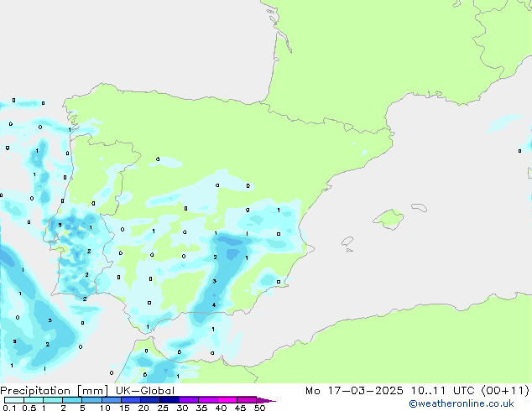Click the 2–5 mm legend color swatch
The height and width of the screenshot is (411, 532).
(x=72, y=400)
